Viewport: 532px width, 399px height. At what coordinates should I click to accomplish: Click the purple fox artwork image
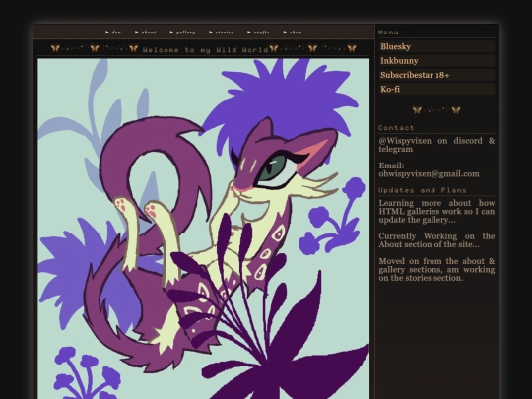[204, 229]
